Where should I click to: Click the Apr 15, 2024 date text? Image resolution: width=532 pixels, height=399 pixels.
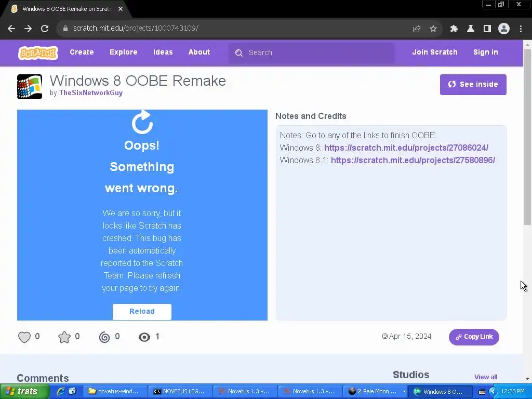pos(410,337)
